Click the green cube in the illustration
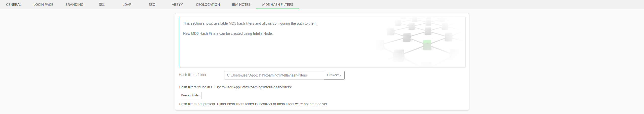 coord(427,45)
